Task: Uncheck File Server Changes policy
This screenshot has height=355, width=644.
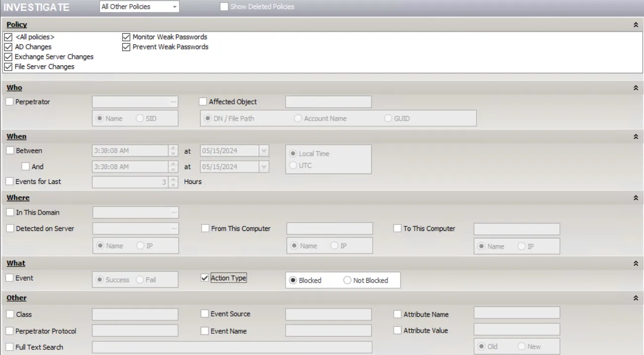Action: point(8,67)
